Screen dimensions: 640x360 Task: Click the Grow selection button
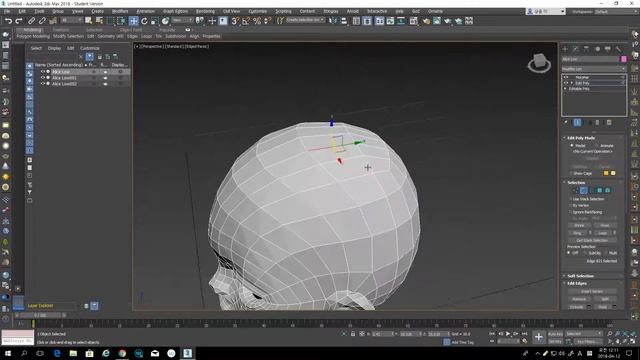[x=604, y=225]
